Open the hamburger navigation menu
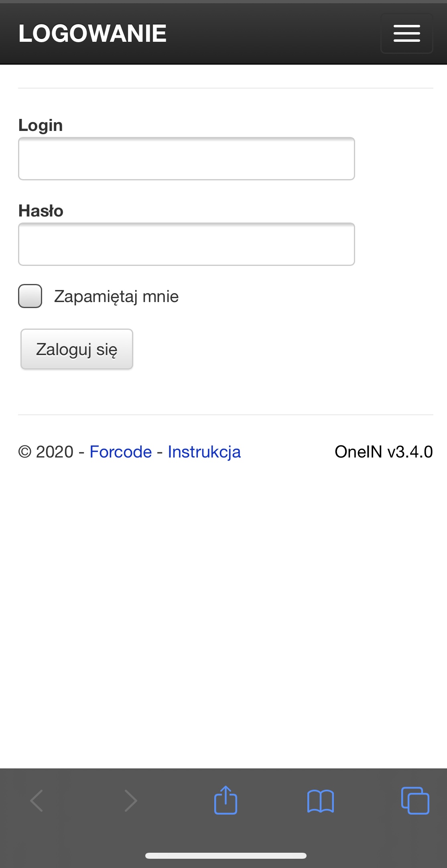447x868 pixels. [406, 33]
